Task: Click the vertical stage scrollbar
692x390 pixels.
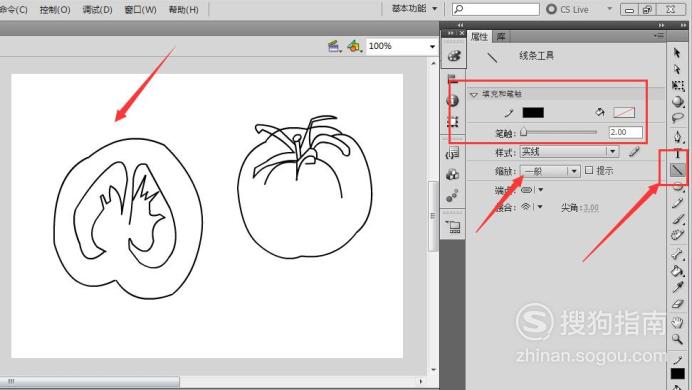Action: click(x=433, y=216)
